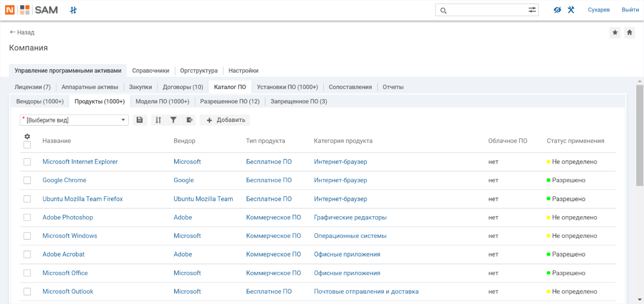Open the Закупки tab

pyautogui.click(x=140, y=87)
